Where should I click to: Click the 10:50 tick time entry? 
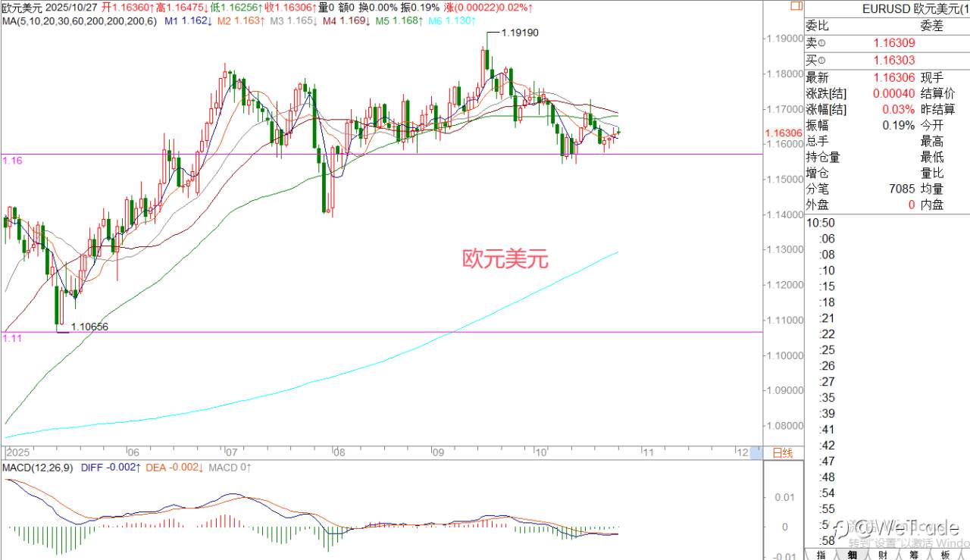pyautogui.click(x=821, y=223)
